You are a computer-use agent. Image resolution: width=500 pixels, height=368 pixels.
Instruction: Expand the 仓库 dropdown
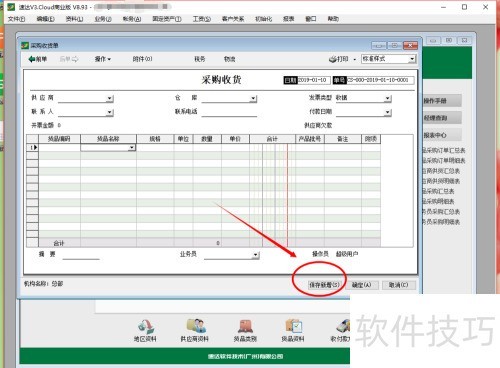coord(253,98)
